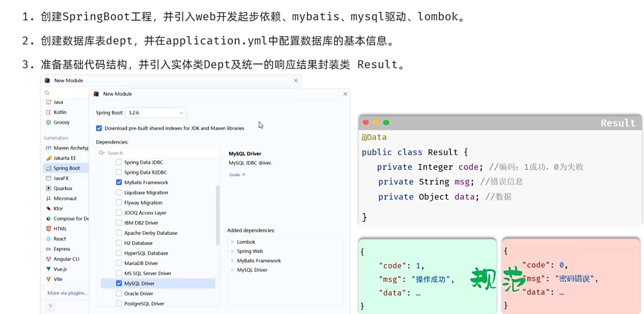Open the Spring Boot version dropdown
644x314 pixels.
pos(156,113)
